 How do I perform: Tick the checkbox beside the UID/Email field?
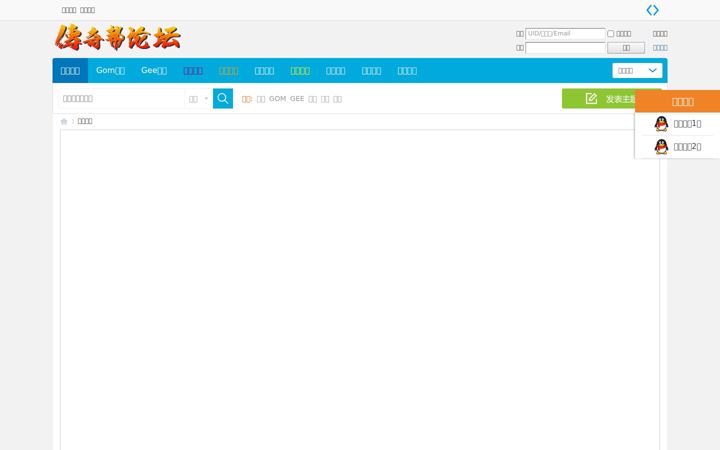tap(611, 34)
